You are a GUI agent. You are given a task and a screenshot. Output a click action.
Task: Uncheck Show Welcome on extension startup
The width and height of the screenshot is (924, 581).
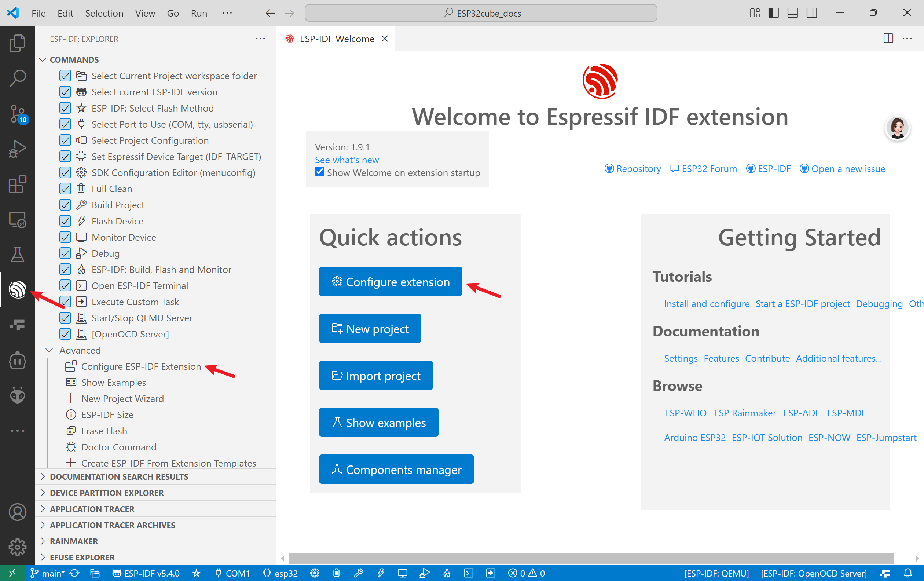pos(320,172)
